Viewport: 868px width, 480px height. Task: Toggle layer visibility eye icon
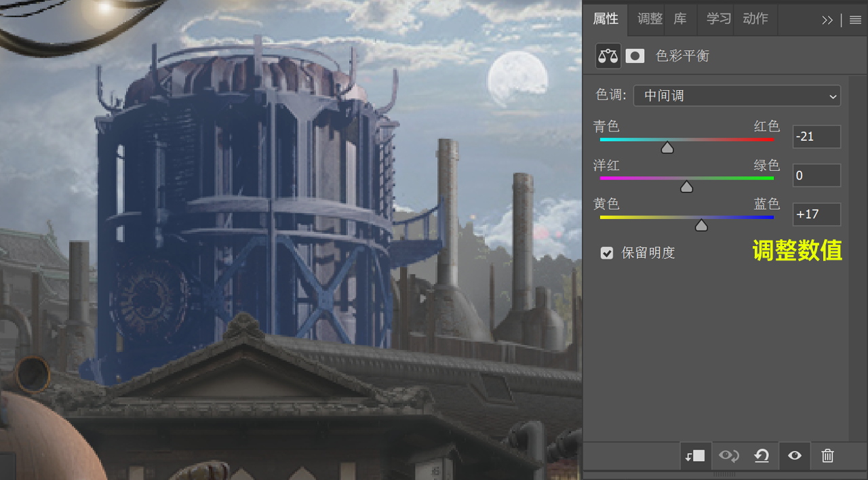pyautogui.click(x=795, y=456)
